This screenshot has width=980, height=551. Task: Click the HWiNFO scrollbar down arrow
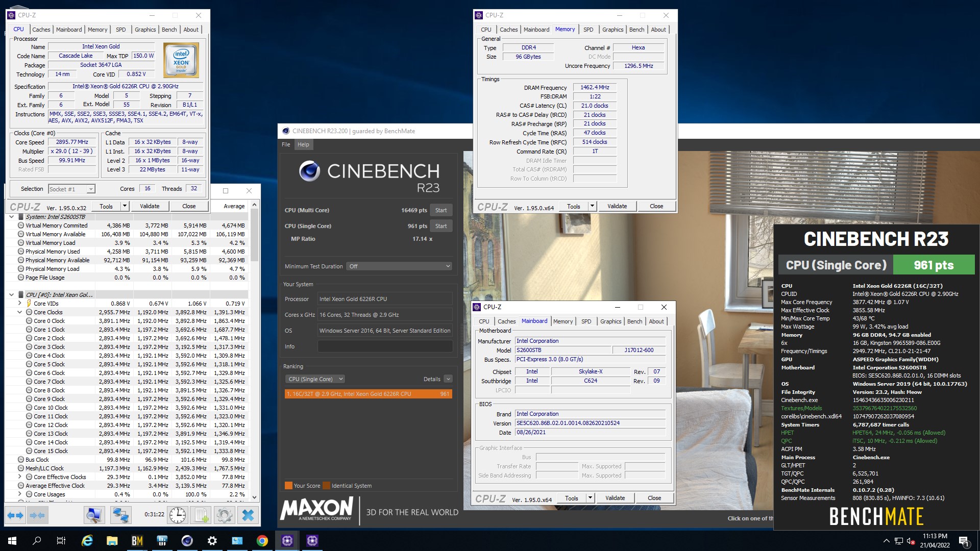click(254, 497)
